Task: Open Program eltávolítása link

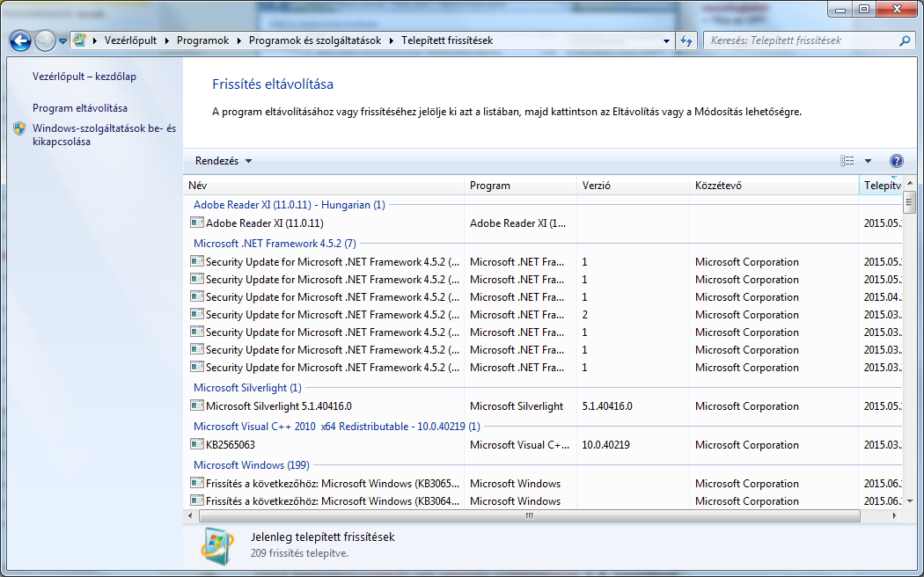Action: coord(80,108)
